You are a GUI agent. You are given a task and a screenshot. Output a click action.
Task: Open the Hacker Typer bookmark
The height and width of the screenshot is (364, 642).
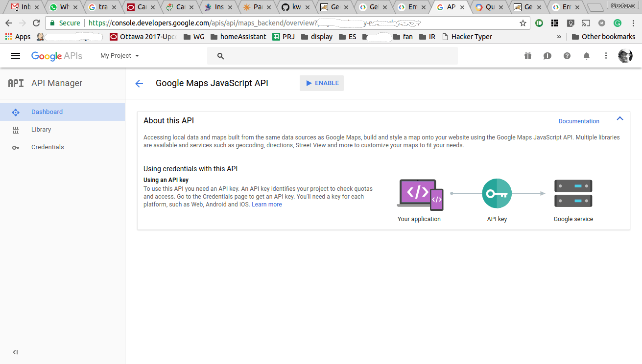(x=467, y=37)
